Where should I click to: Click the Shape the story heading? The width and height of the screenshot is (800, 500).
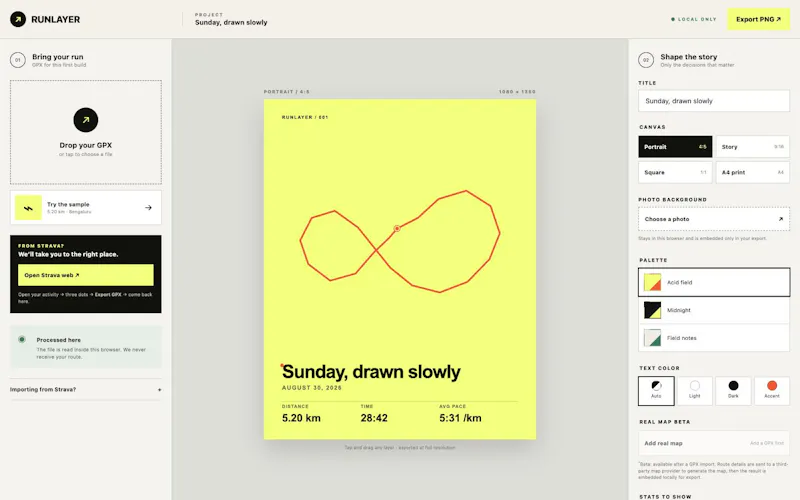[689, 57]
